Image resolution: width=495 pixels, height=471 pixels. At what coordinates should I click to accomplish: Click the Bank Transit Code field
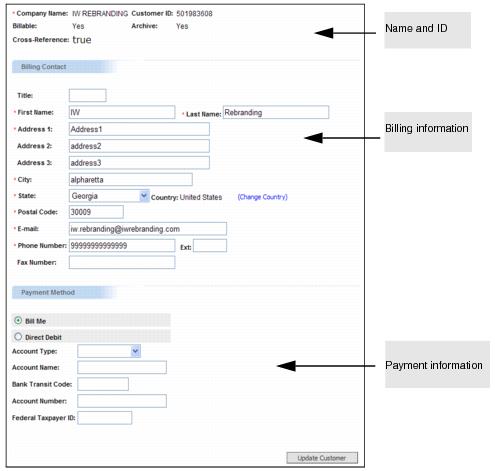(103, 384)
